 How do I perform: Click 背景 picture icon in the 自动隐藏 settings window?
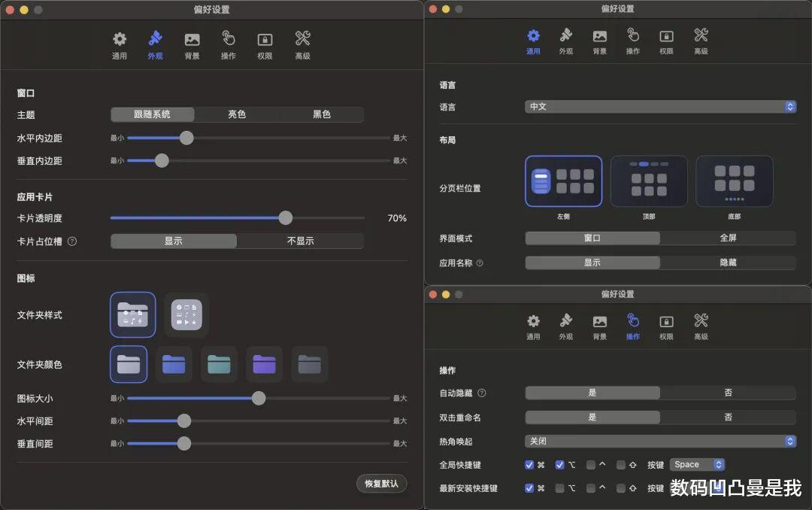coord(600,321)
